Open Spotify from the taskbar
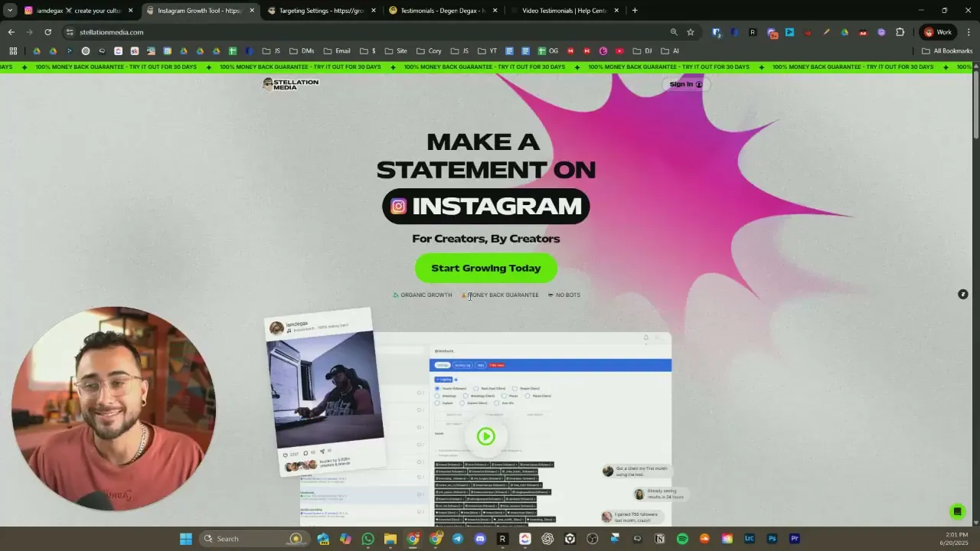 682,539
